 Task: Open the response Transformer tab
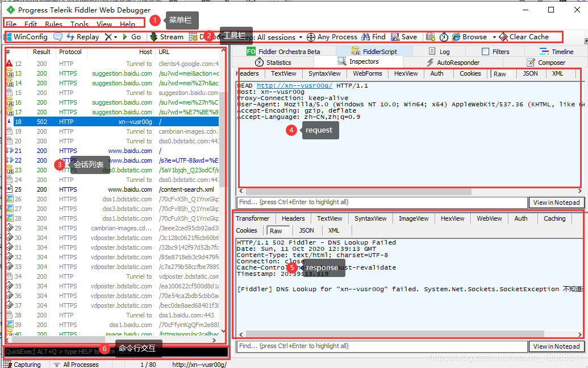(x=253, y=218)
